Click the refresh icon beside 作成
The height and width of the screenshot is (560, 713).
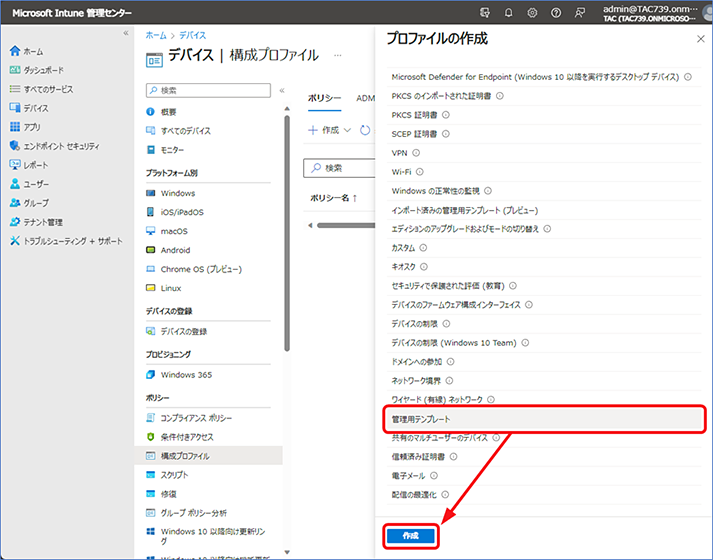click(x=365, y=130)
